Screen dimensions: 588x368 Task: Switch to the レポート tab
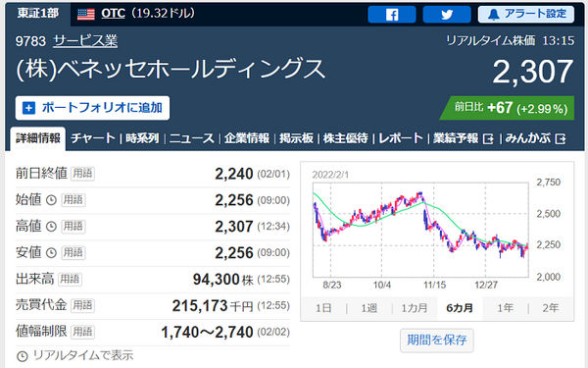coord(401,138)
